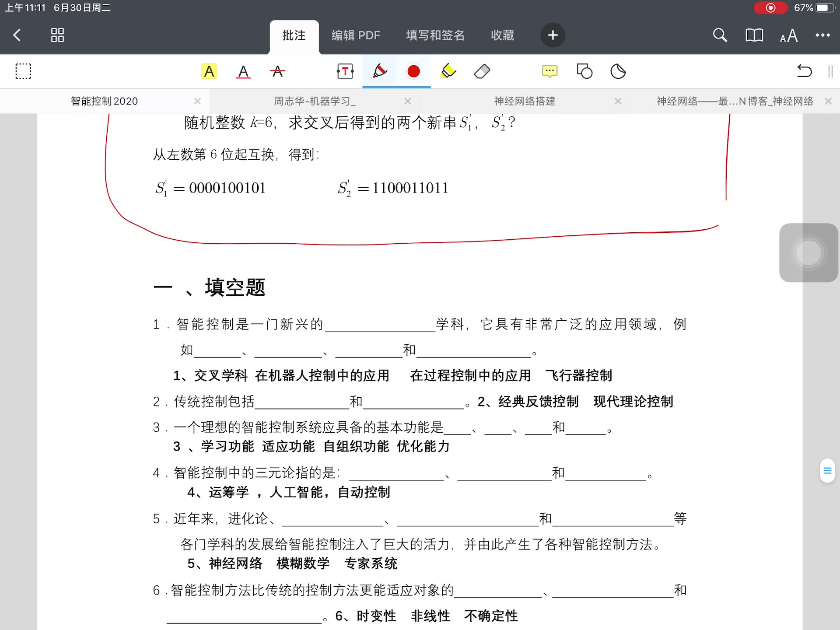Open the page thumbnails view
Image resolution: width=840 pixels, height=630 pixels.
(57, 35)
